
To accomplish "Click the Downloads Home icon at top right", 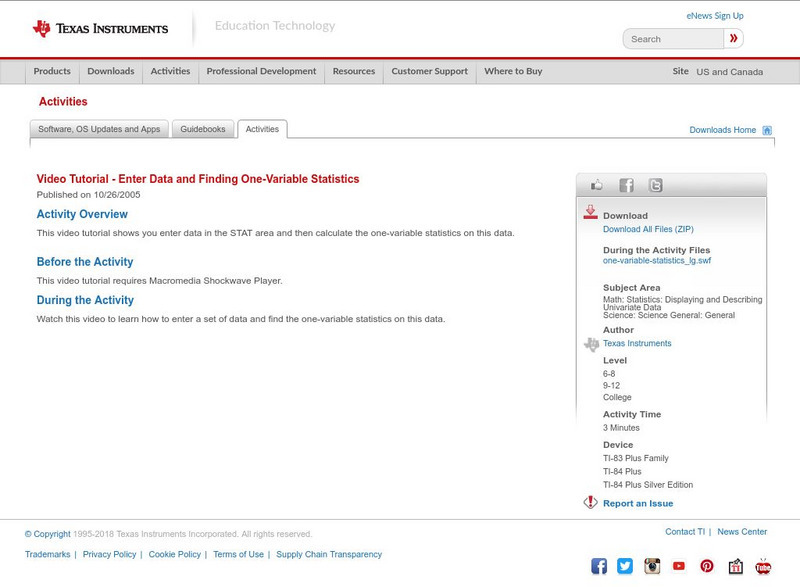I will tap(767, 129).
